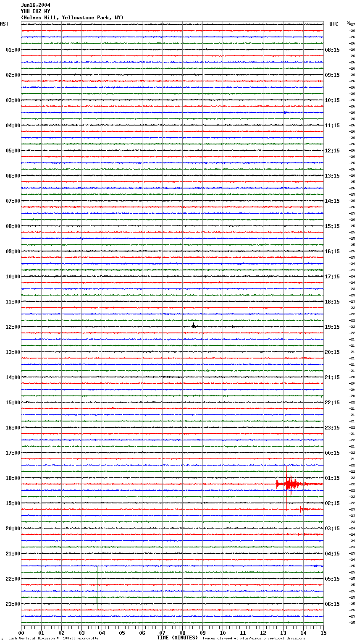The image size is (357, 644).
Task: Click the 00 minute tick label on the bottom axis
Action: pos(21,633)
